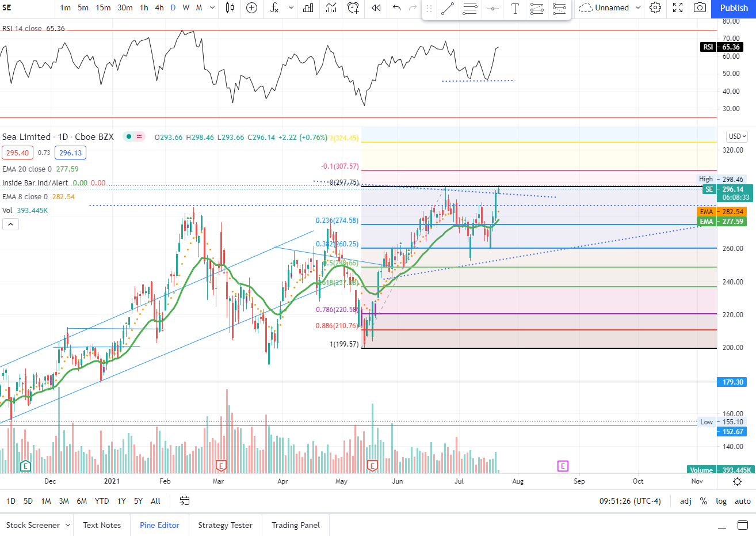Click the red earnings marker near mid-May
The height and width of the screenshot is (536, 756).
(372, 466)
